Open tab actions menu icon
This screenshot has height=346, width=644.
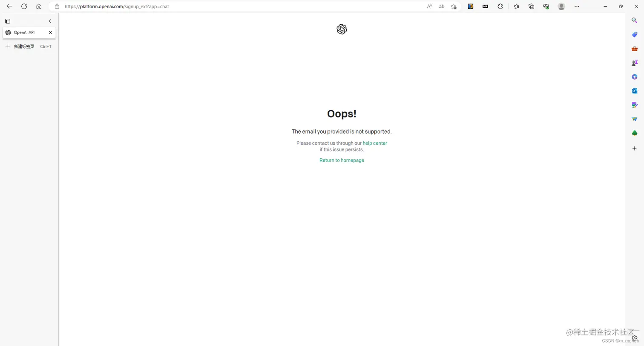[x=8, y=21]
